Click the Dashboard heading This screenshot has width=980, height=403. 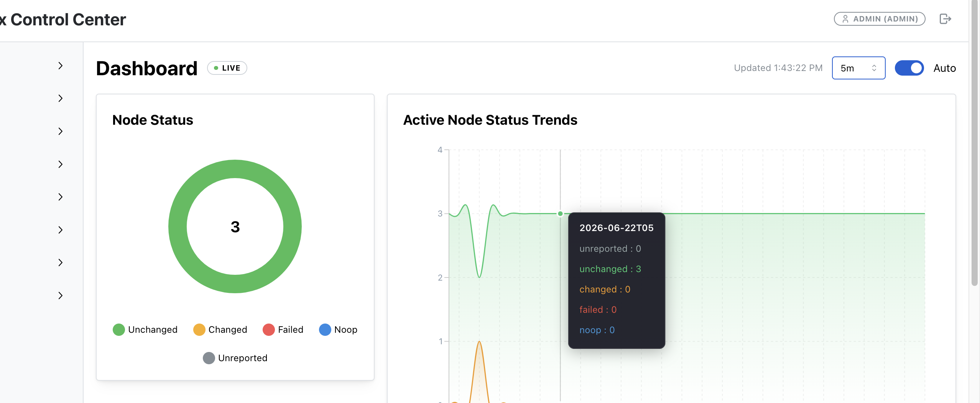coord(147,68)
